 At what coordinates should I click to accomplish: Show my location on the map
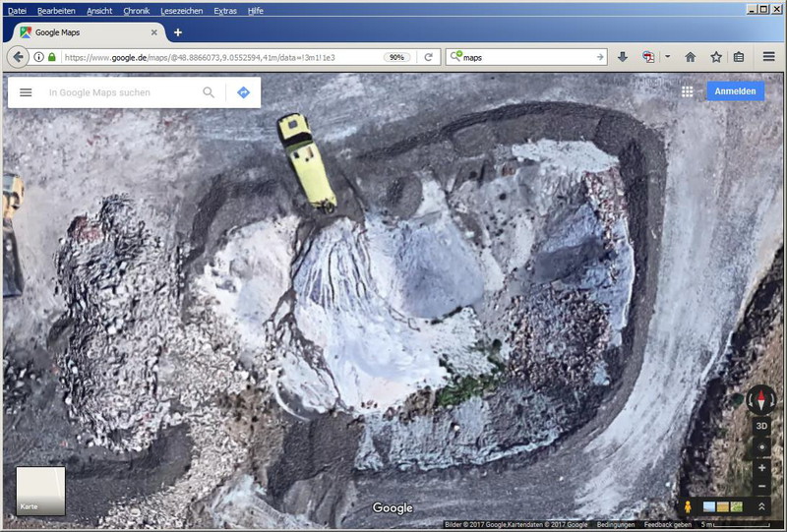761,447
